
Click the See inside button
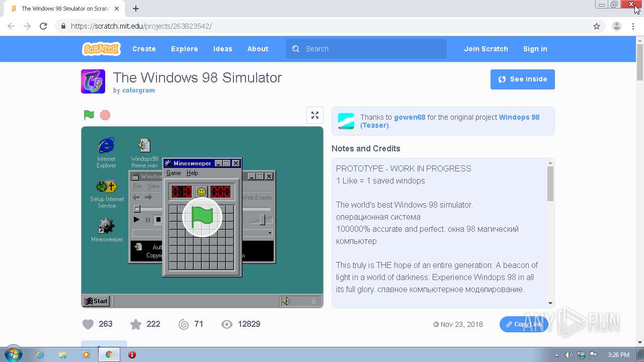point(523,79)
